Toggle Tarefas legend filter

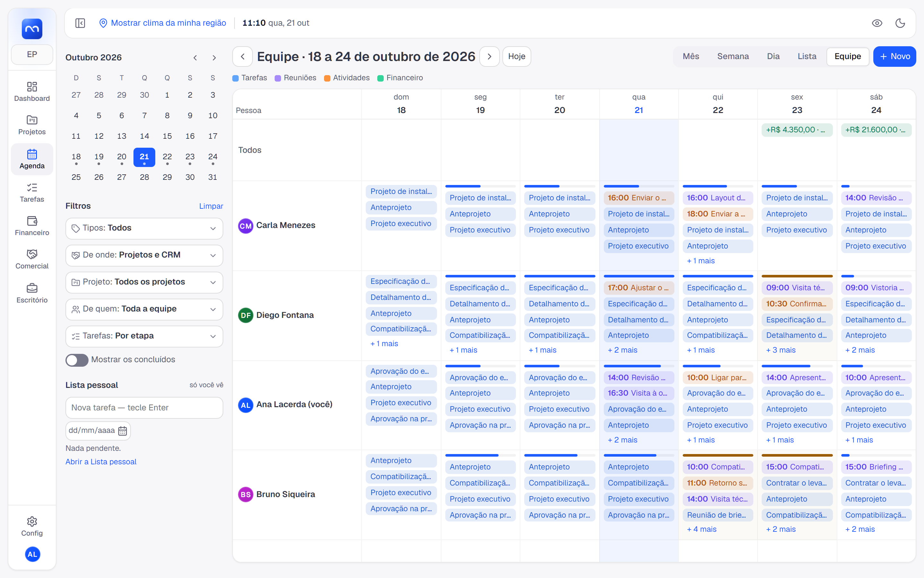pos(250,78)
